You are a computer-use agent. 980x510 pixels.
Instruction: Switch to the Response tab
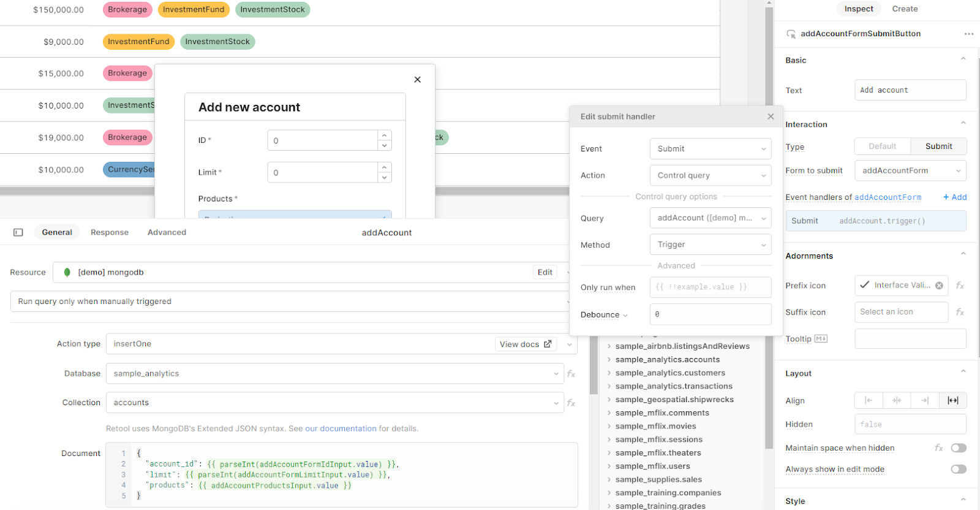coord(110,232)
